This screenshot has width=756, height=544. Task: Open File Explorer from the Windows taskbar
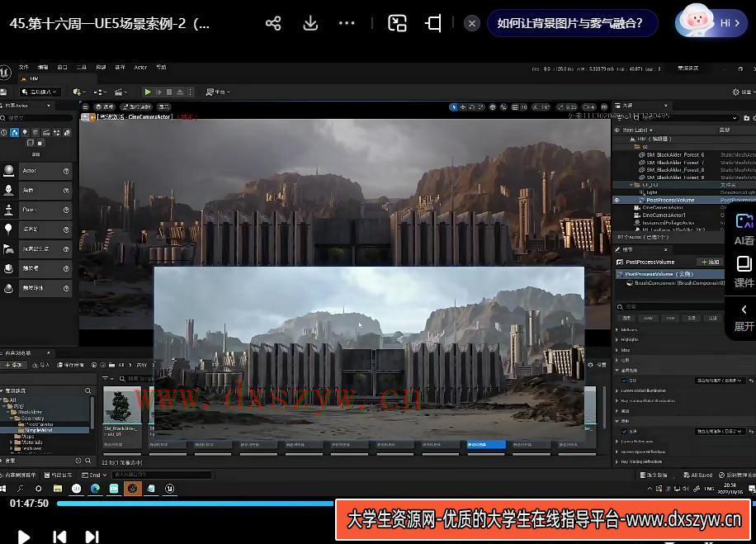pos(58,489)
